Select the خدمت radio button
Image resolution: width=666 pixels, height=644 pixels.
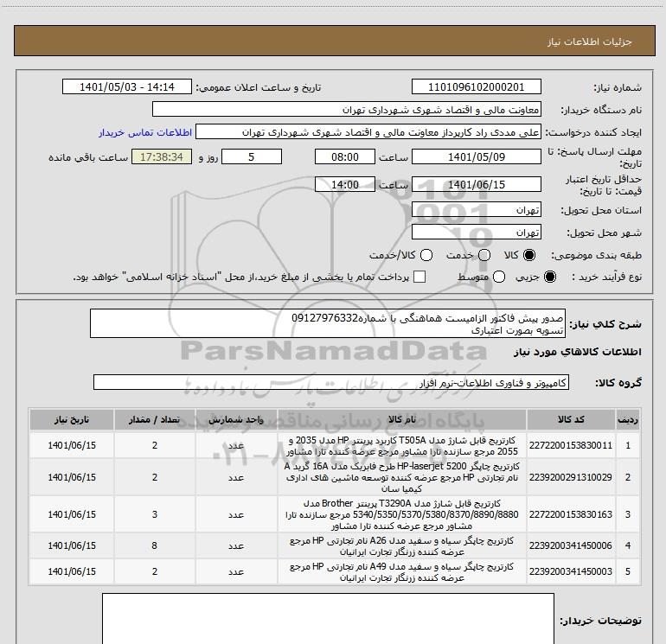484,255
